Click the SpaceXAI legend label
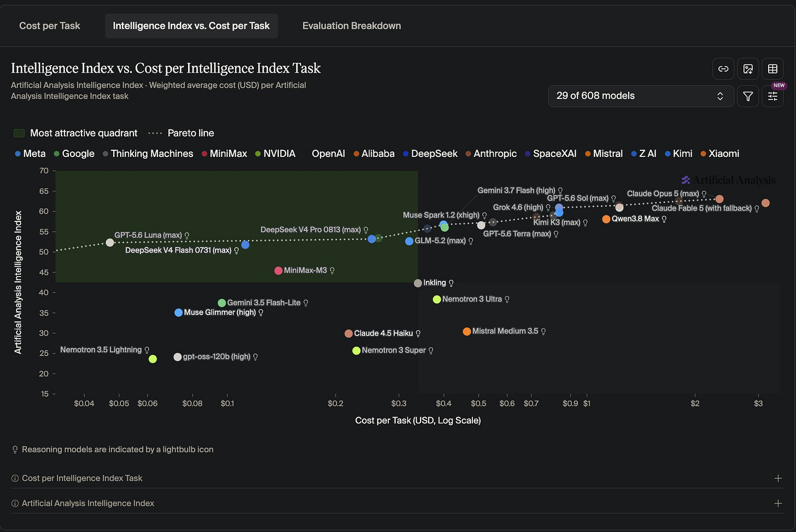 (555, 154)
